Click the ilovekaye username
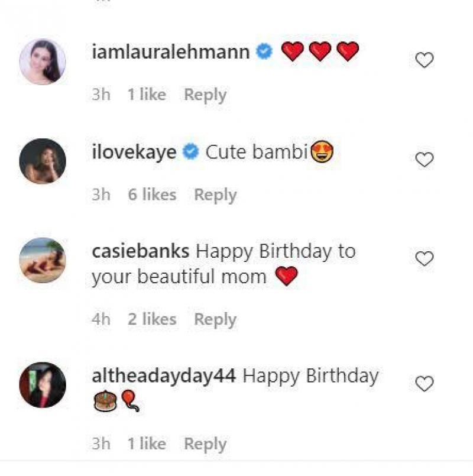 point(134,153)
